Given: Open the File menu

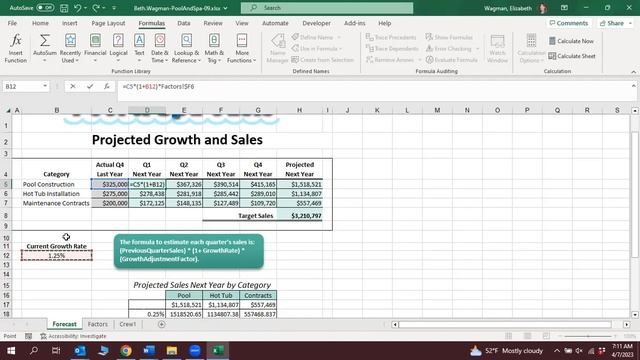Looking at the screenshot, I should [12, 23].
